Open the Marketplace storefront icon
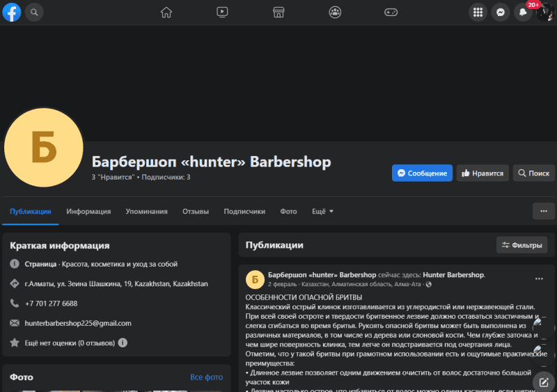This screenshot has width=557, height=392. [x=278, y=12]
